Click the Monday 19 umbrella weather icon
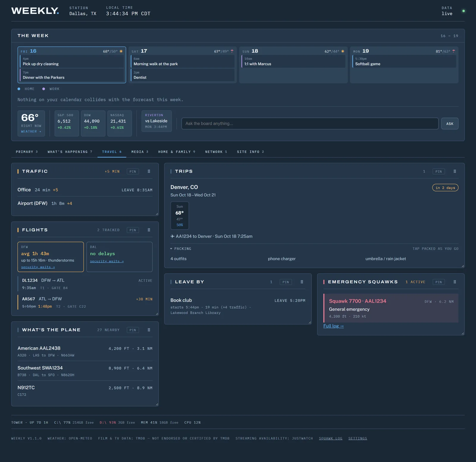The image size is (476, 462). (454, 51)
